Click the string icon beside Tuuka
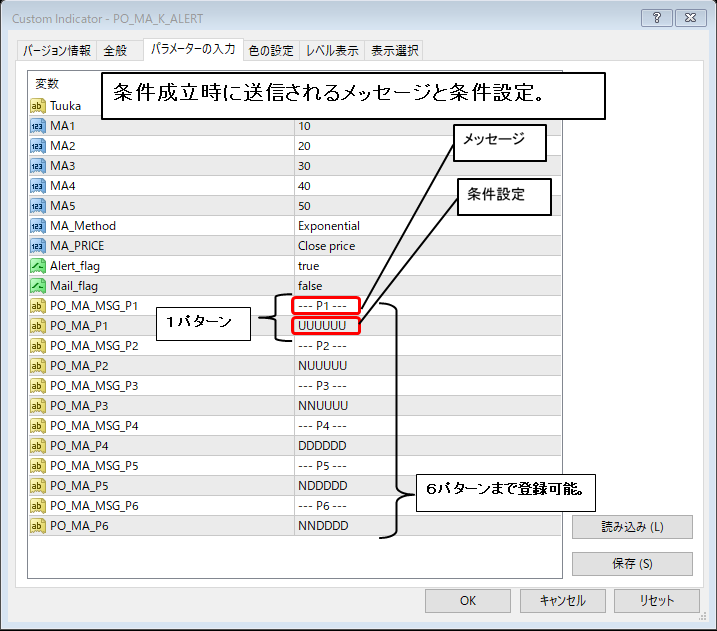The width and height of the screenshot is (717, 631). [38, 106]
